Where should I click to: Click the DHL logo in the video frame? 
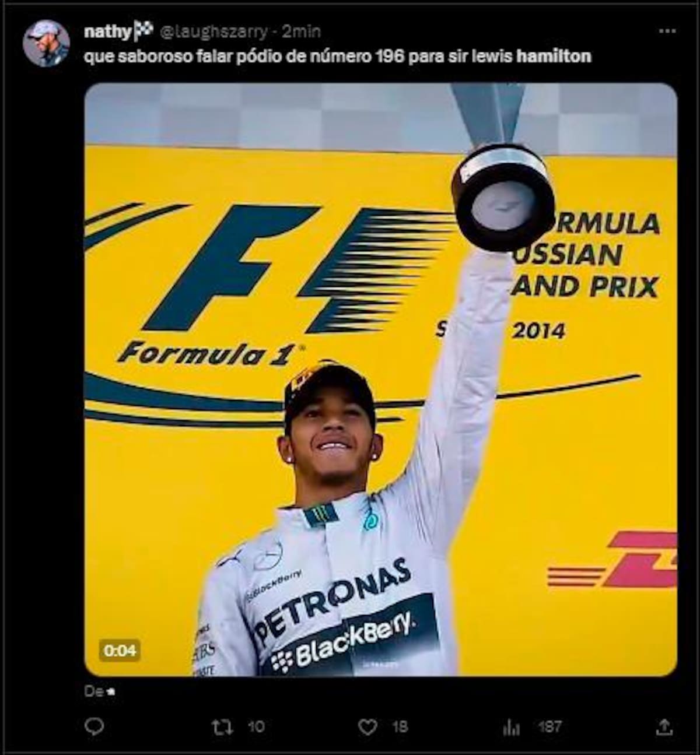pos(612,559)
